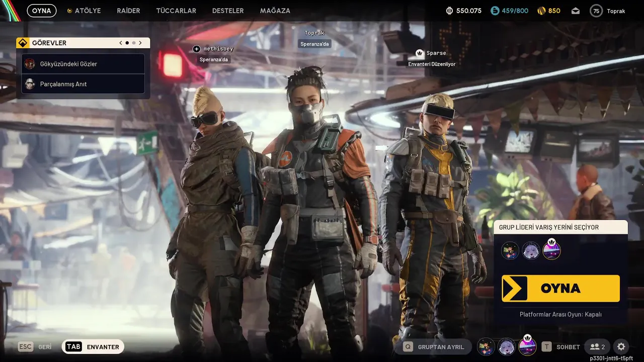Open settings gear icon
This screenshot has width=644, height=362.
coord(621,347)
